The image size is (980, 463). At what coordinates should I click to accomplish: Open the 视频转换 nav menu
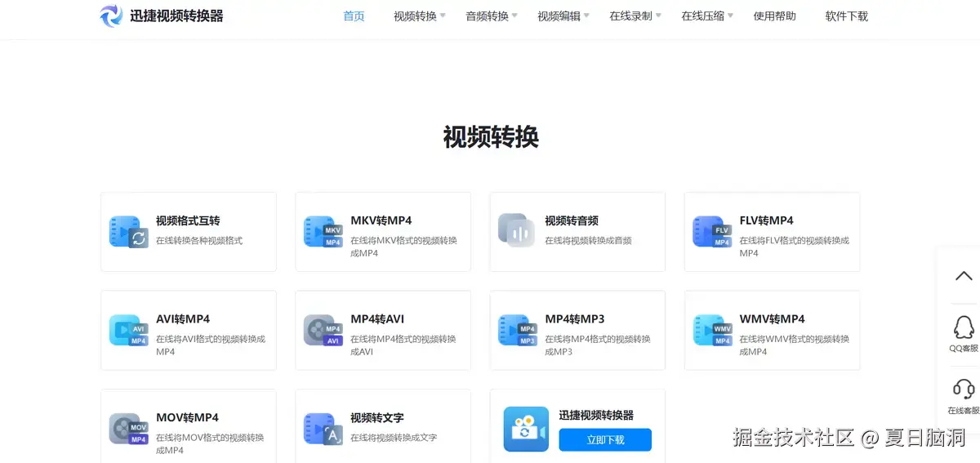point(415,16)
